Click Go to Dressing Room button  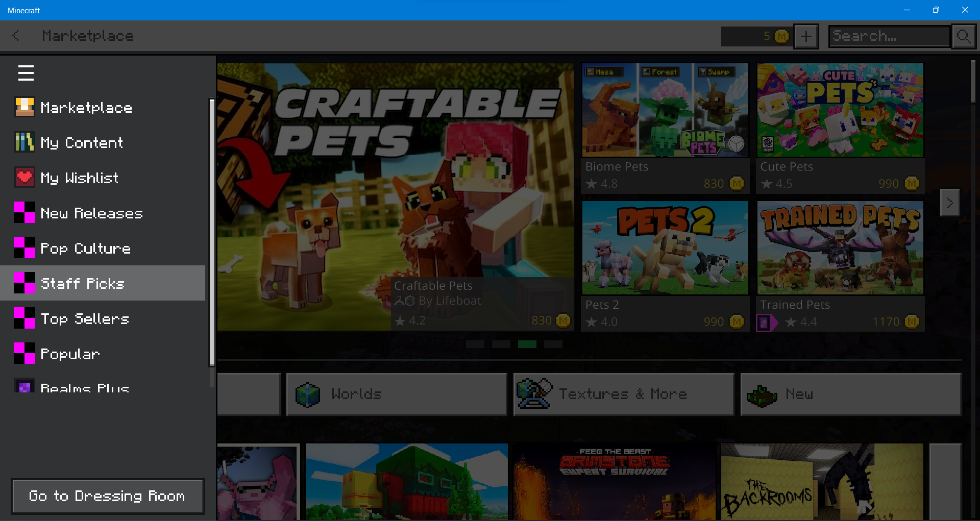coord(108,496)
